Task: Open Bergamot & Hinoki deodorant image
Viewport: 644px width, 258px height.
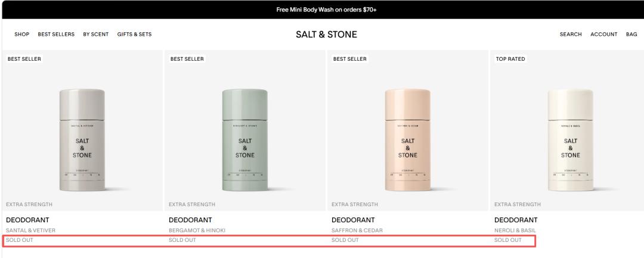Action: (245, 139)
